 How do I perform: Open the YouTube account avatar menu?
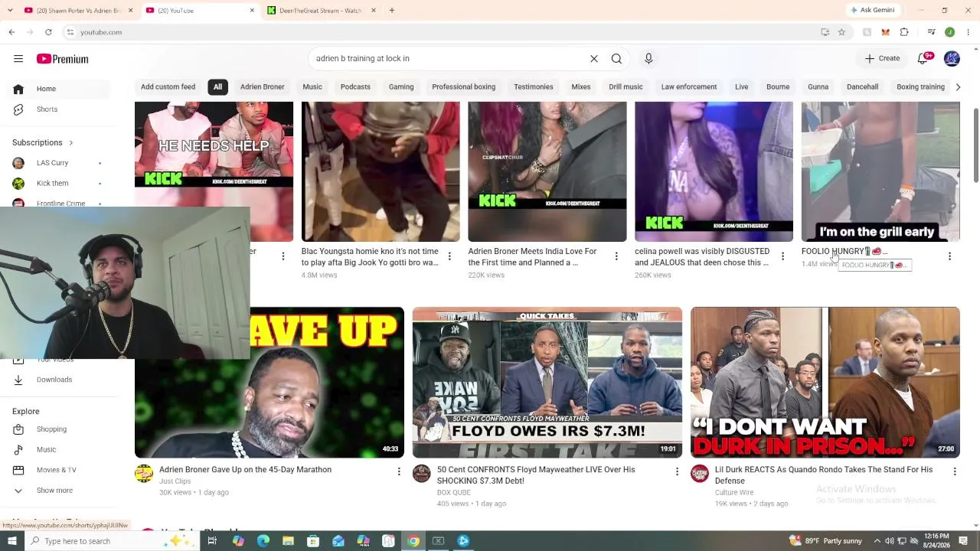(x=952, y=59)
